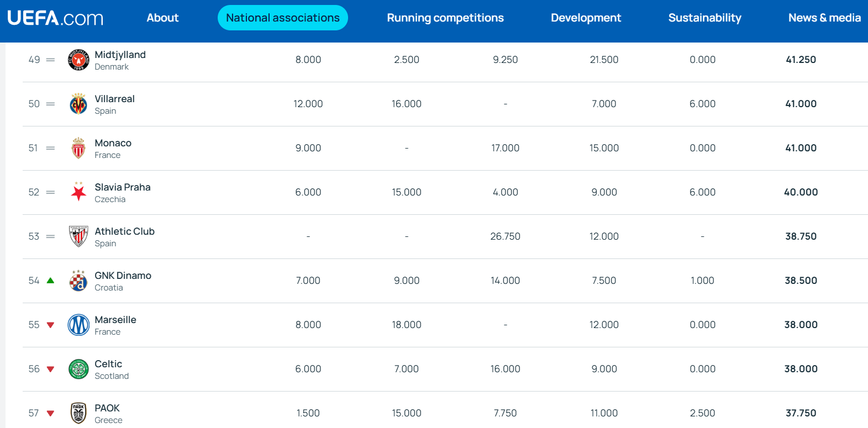Viewport: 868px width, 428px height.
Task: Click the 18.000 value for Marseille
Action: click(x=407, y=325)
